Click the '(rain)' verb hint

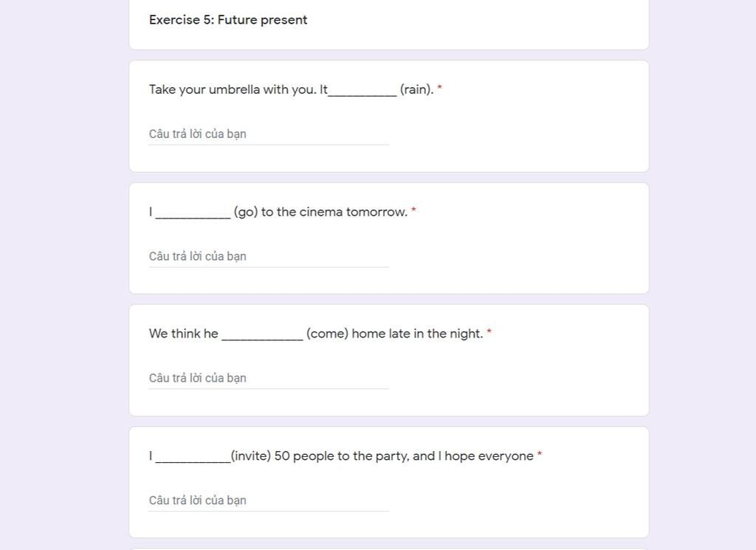416,89
